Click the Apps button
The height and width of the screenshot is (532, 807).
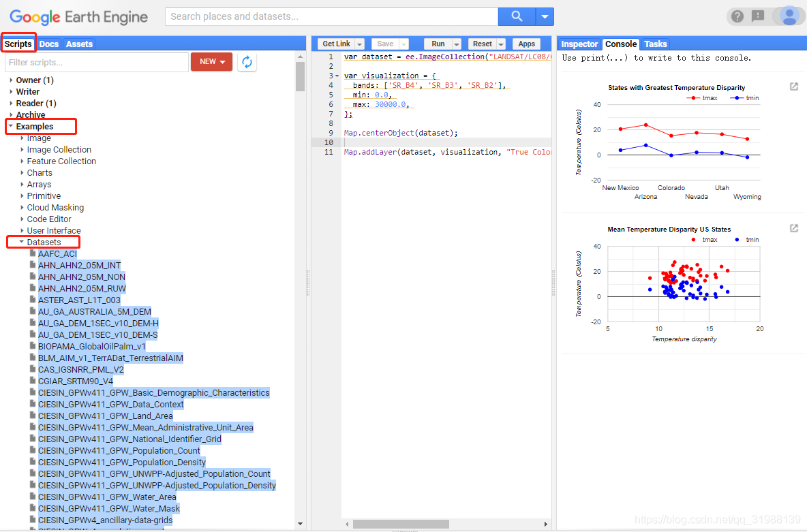tap(526, 44)
